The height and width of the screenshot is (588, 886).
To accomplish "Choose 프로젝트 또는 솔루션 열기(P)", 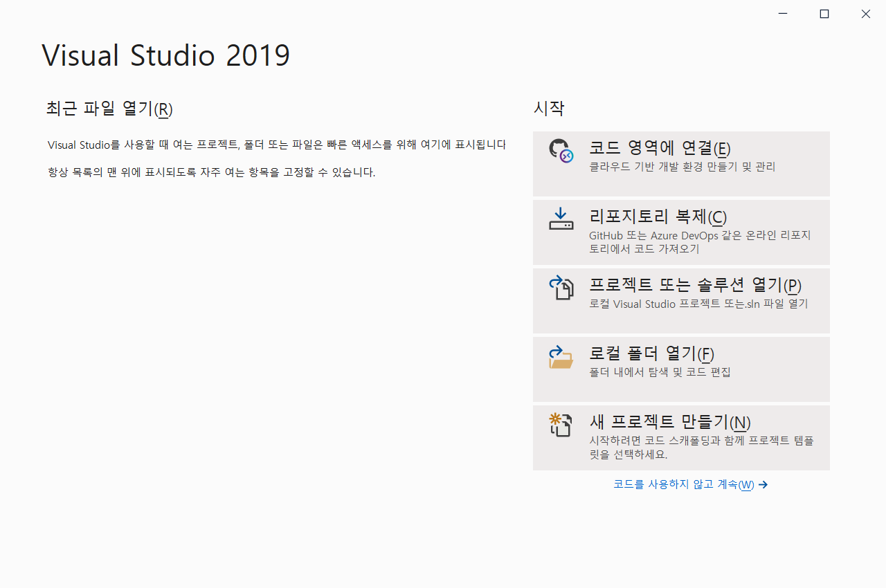I will coord(681,301).
